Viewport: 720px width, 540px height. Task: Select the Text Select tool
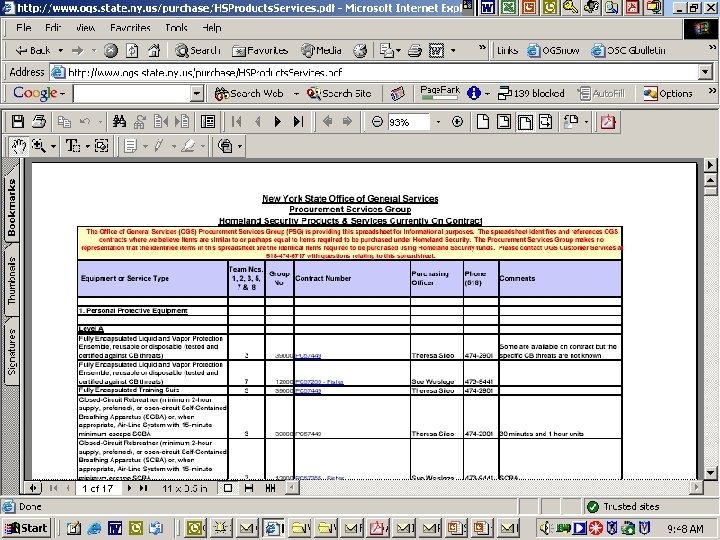point(73,146)
